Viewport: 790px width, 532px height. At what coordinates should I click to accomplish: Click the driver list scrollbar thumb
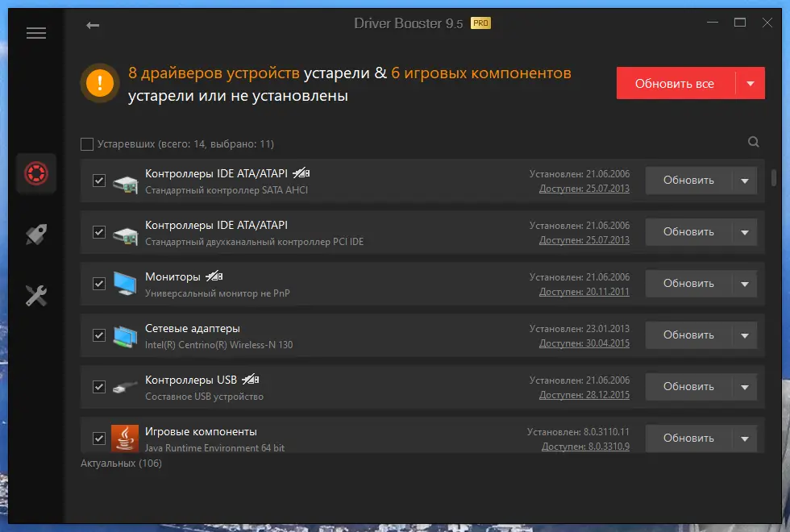coord(773,177)
